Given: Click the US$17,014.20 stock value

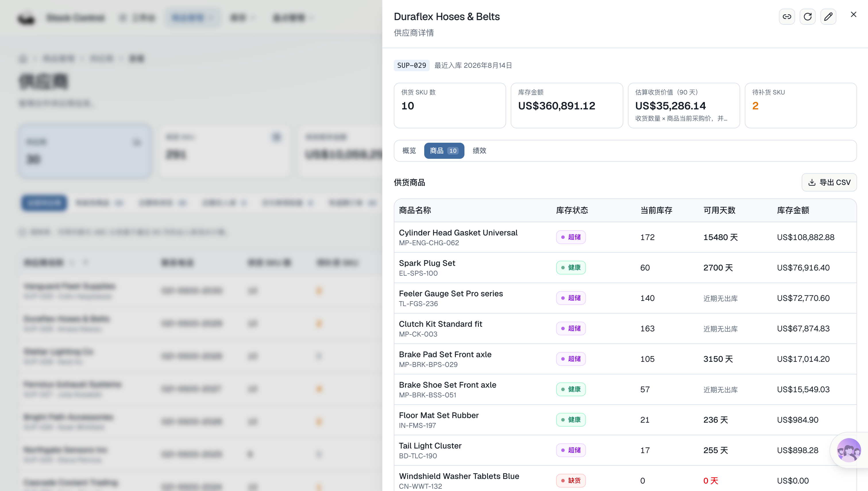Looking at the screenshot, I should (803, 359).
